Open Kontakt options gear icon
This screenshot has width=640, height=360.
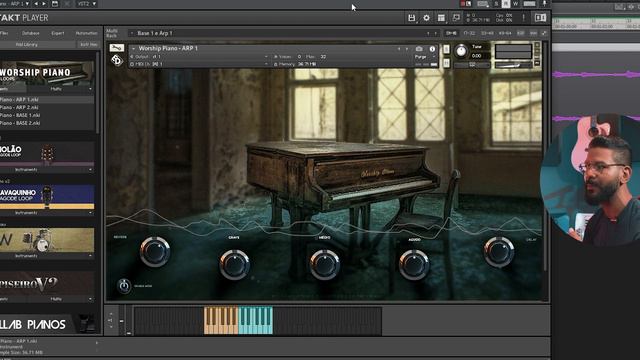coord(427,18)
